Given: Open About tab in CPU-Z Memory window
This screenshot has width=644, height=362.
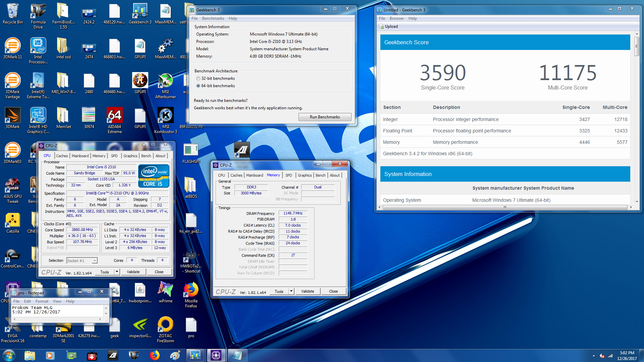Looking at the screenshot, I should 334,175.
